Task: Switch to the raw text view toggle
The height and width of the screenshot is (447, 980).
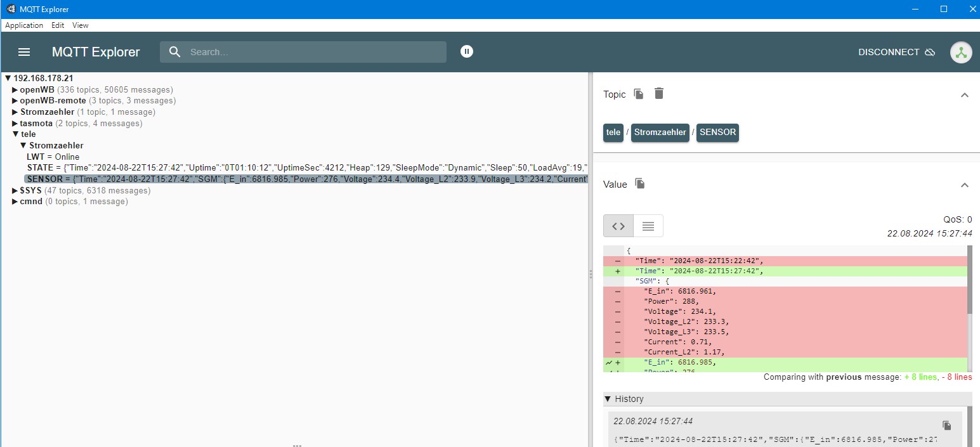Action: 648,226
